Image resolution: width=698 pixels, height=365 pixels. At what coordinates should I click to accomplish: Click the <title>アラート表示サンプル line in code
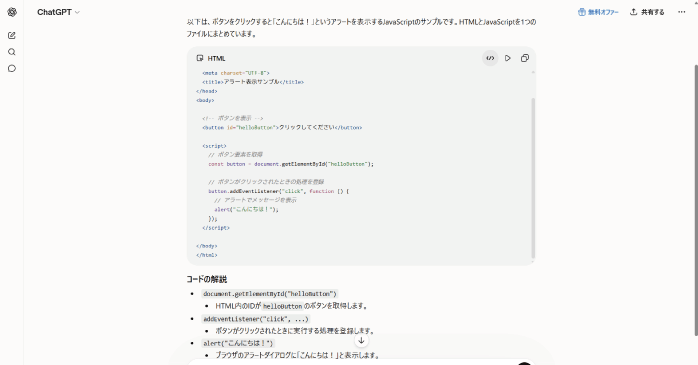tap(253, 82)
